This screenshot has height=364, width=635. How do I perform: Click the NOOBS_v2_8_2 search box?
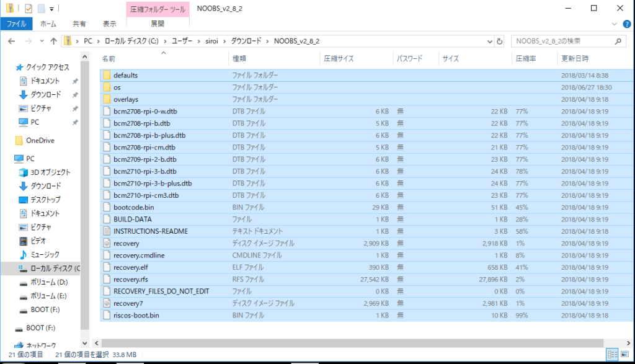[x=561, y=41]
